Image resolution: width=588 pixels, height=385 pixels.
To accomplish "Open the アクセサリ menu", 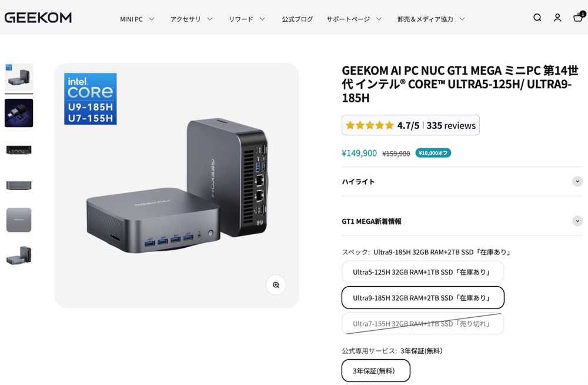I will [191, 19].
